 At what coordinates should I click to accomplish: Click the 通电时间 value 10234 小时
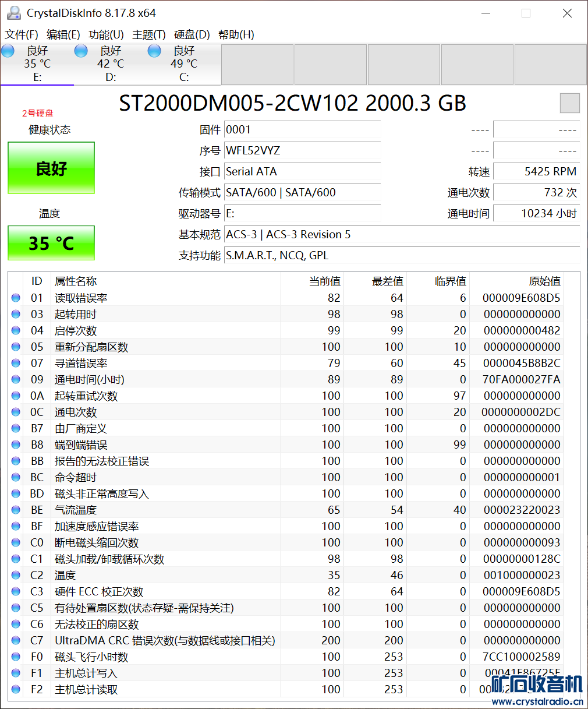tap(536, 213)
